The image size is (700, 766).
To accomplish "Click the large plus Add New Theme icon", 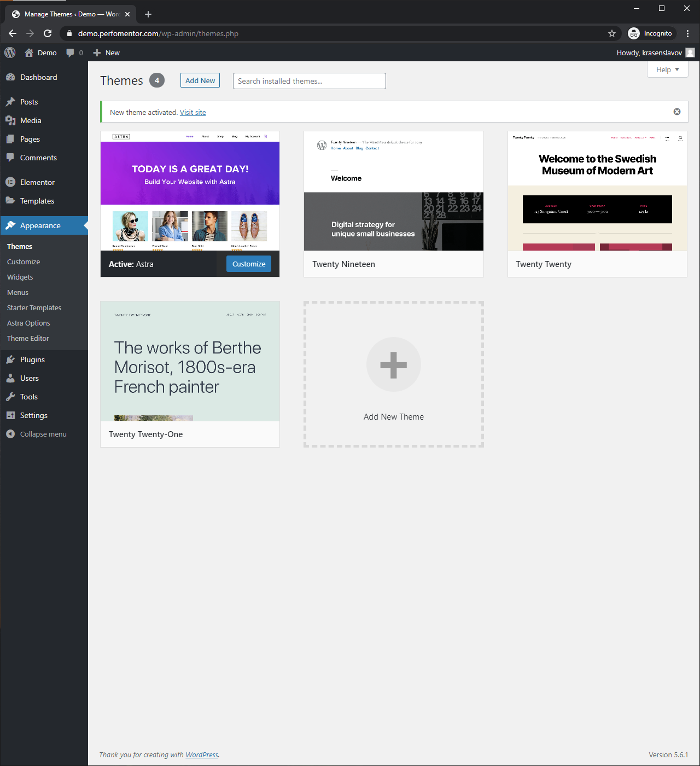I will 393,365.
